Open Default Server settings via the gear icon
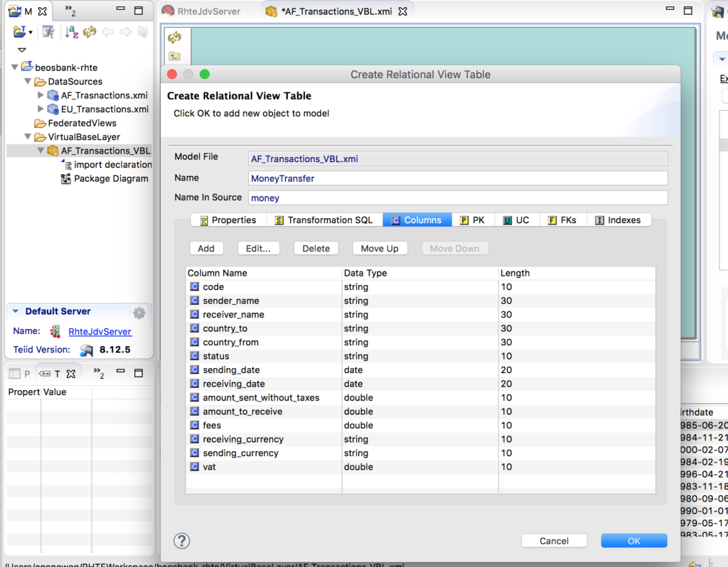Image resolution: width=728 pixels, height=567 pixels. pos(139,313)
